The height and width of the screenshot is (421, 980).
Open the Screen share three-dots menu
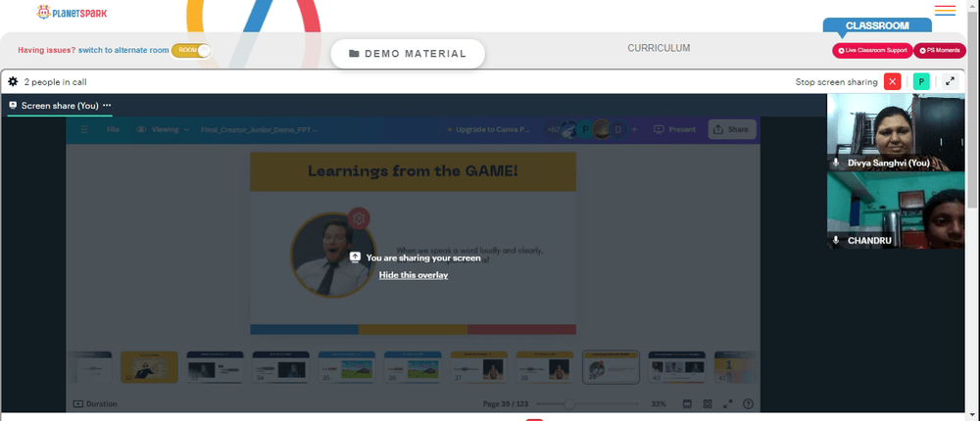click(107, 106)
